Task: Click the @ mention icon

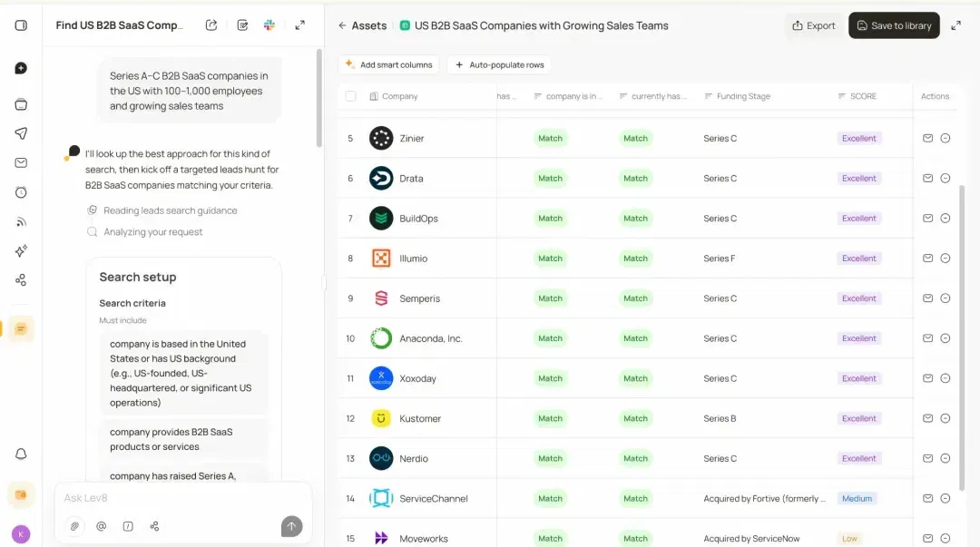Action: click(x=102, y=526)
